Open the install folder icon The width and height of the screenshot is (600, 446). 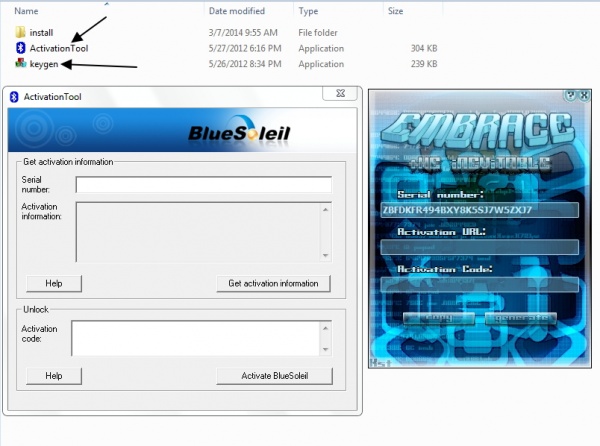[x=20, y=32]
